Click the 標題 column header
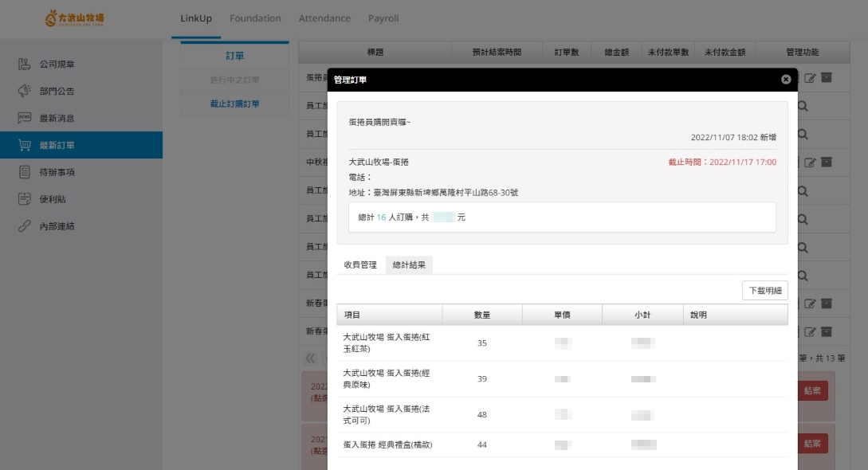This screenshot has height=470, width=868. [375, 52]
